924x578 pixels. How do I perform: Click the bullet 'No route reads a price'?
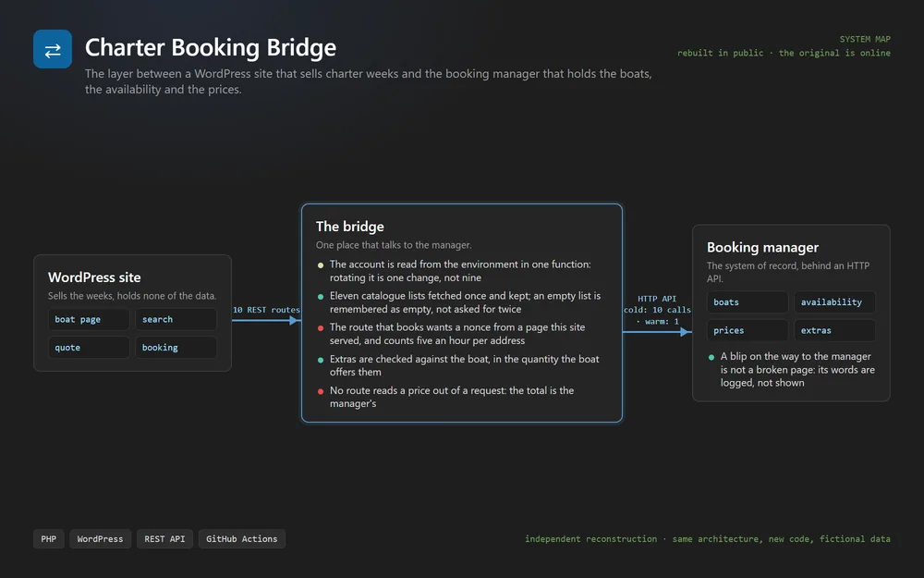[452, 397]
